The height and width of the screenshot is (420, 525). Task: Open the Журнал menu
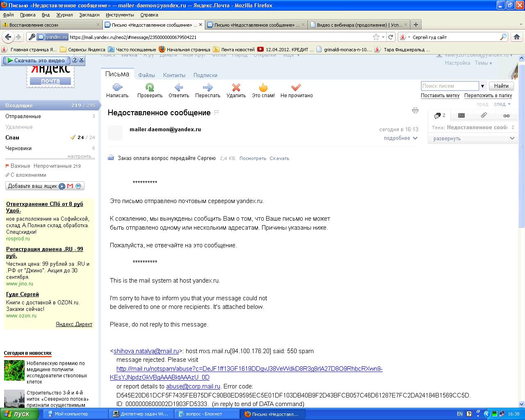coord(64,15)
